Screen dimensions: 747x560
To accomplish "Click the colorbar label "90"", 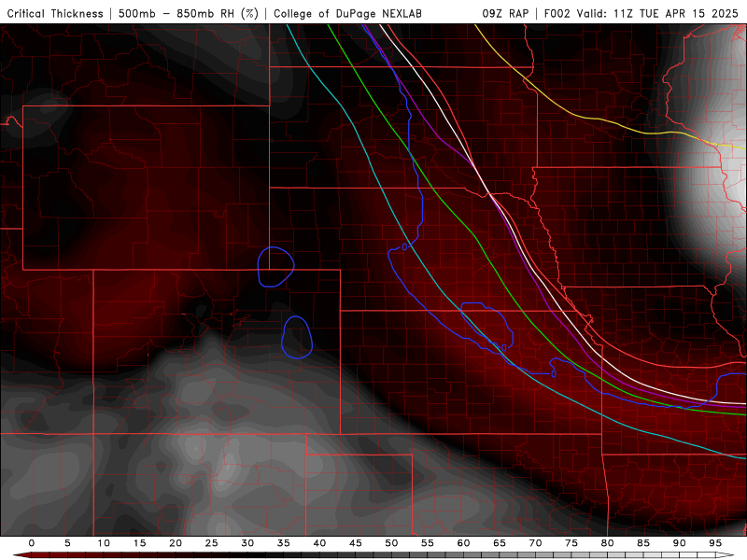I will 679,543.
